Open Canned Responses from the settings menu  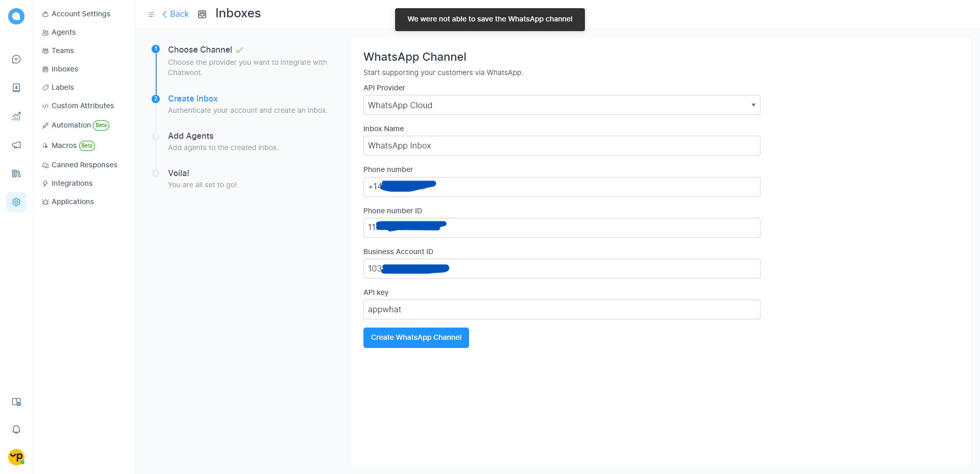point(84,164)
